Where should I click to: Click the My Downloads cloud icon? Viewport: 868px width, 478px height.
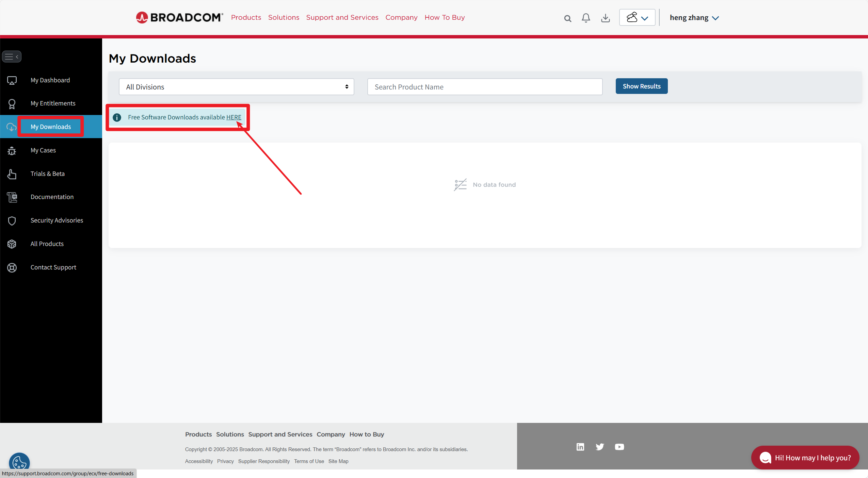point(11,127)
